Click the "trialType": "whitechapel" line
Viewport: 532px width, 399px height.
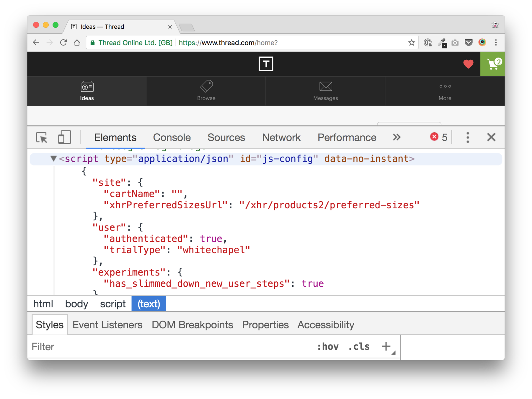(x=177, y=250)
